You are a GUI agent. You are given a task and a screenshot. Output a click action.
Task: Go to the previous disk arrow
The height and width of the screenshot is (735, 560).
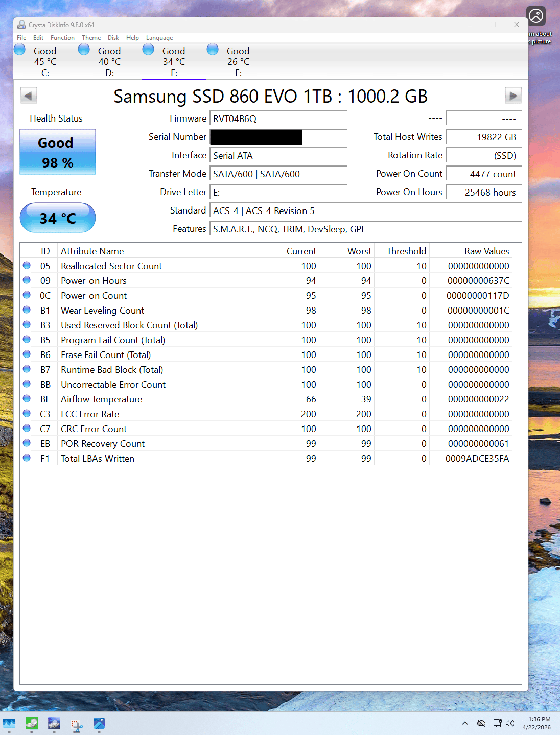coord(29,96)
